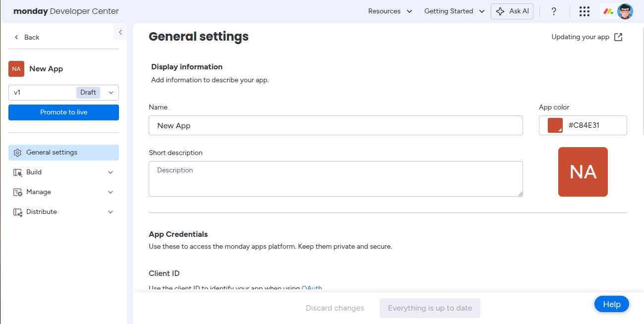The height and width of the screenshot is (324, 644).
Task: Click the General settings page heading
Action: tap(199, 37)
